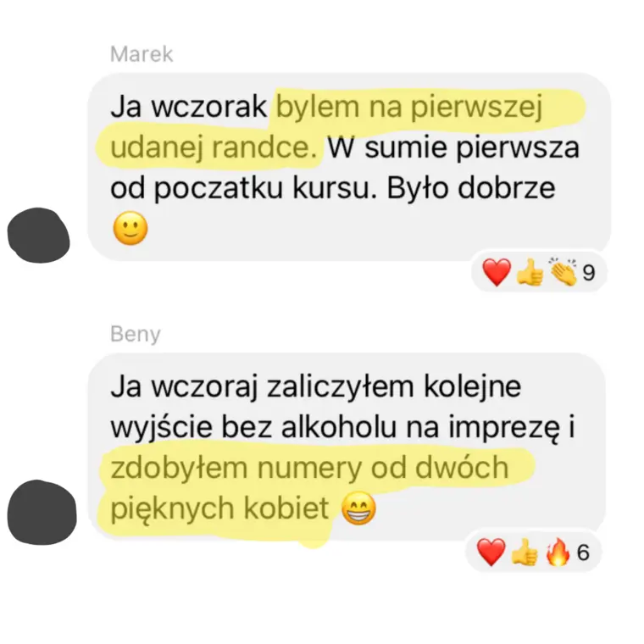The width and height of the screenshot is (644, 644).
Task: Click the smiling face emoji in Marek's message
Action: coord(130,228)
